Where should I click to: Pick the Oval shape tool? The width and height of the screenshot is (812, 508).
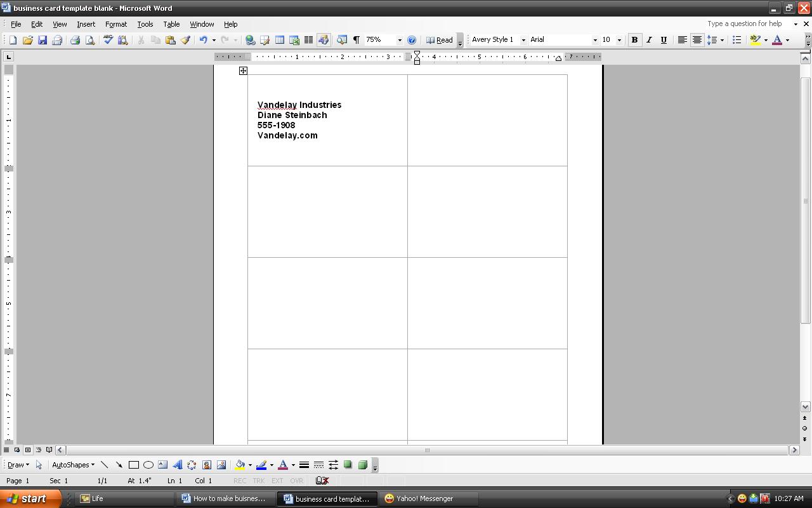point(148,465)
